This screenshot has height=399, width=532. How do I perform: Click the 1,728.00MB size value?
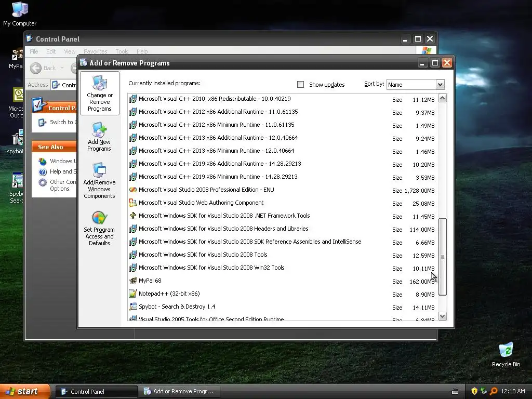point(419,191)
